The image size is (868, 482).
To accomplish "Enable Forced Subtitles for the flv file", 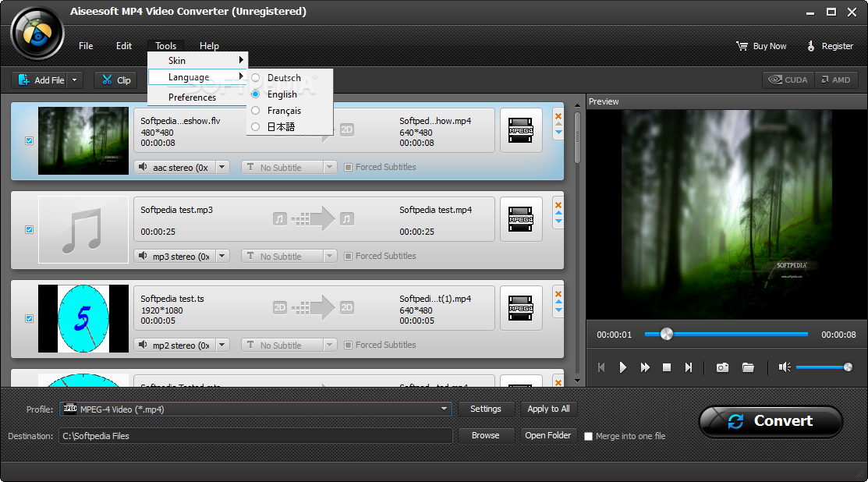I will [x=348, y=167].
